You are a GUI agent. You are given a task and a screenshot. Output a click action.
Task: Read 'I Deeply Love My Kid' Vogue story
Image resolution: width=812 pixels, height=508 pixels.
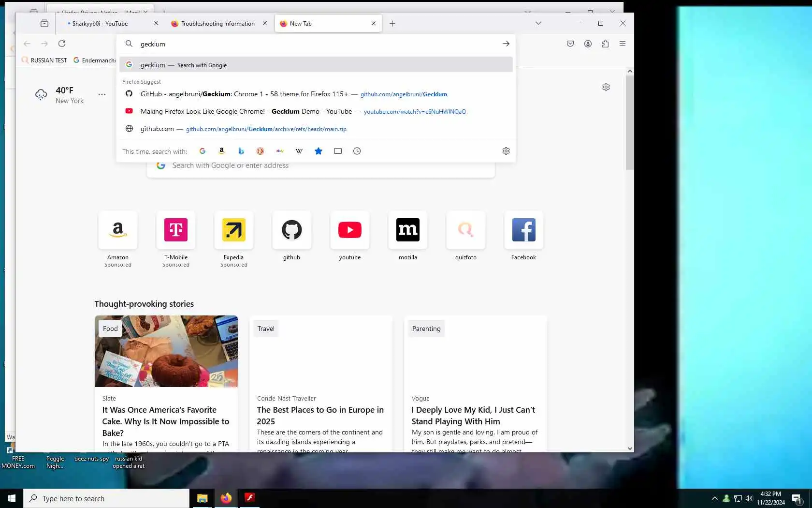click(474, 416)
